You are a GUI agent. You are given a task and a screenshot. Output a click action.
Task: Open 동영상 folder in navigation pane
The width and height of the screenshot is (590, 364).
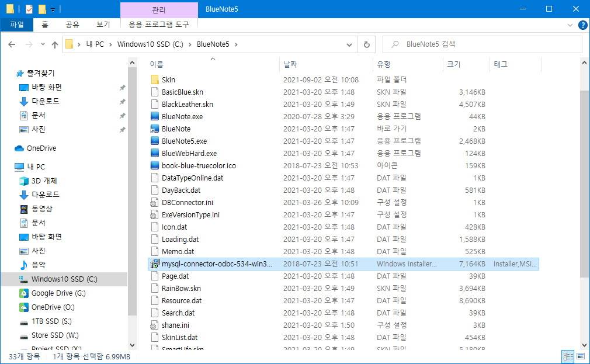click(36, 209)
